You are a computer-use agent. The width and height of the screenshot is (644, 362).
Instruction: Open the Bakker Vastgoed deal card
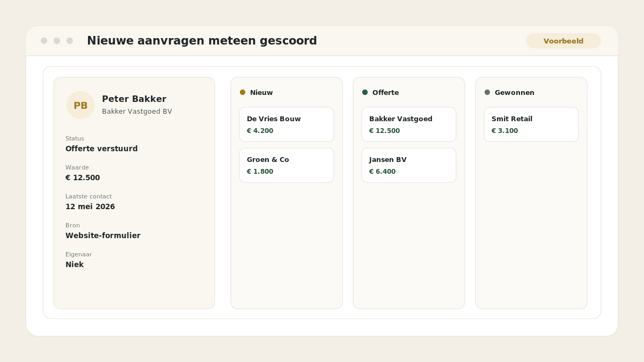tap(409, 124)
